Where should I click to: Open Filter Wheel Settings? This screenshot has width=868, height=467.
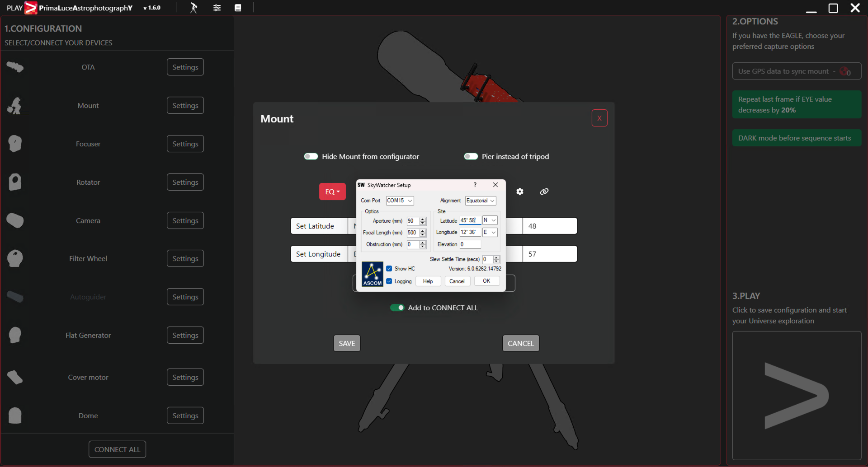point(185,258)
